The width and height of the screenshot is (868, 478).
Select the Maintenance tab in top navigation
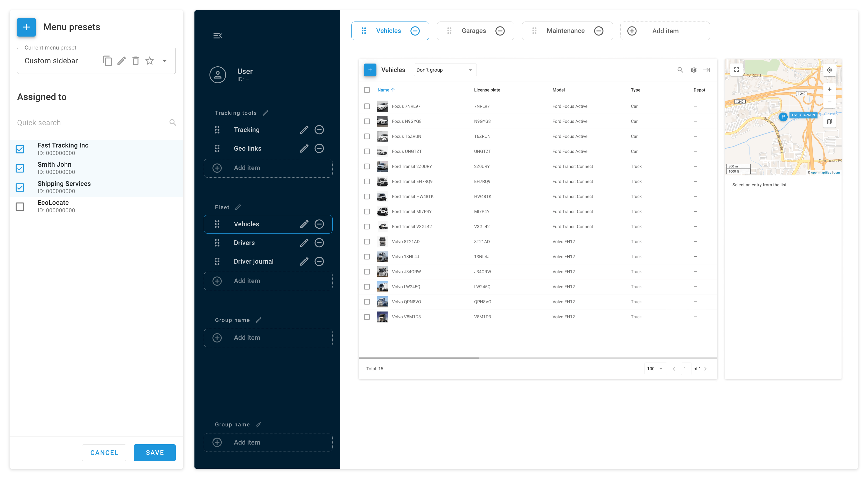(x=565, y=31)
